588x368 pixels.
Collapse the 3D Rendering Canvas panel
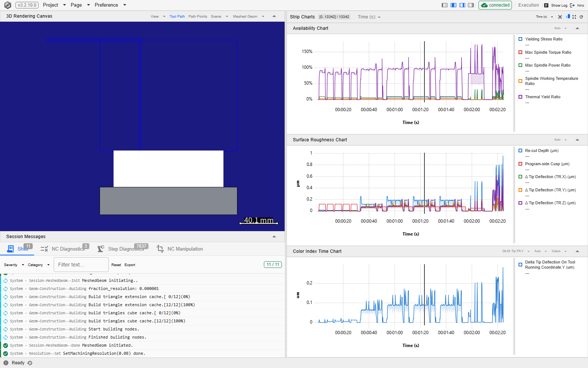click(274, 16)
